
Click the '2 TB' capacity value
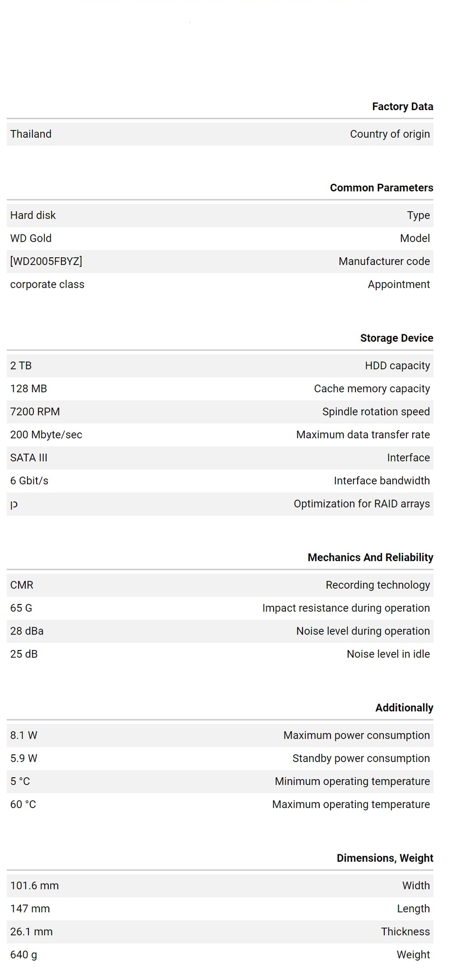coord(21,366)
